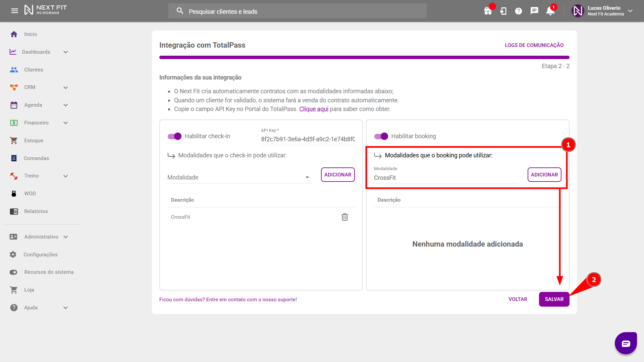The image size is (644, 362).
Task: Click the Next Fit Academia logo
Action: click(45, 10)
